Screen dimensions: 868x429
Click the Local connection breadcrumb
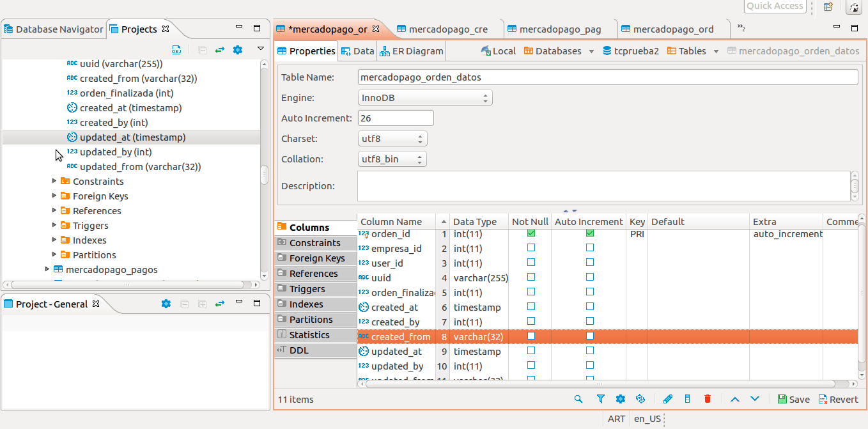click(498, 51)
